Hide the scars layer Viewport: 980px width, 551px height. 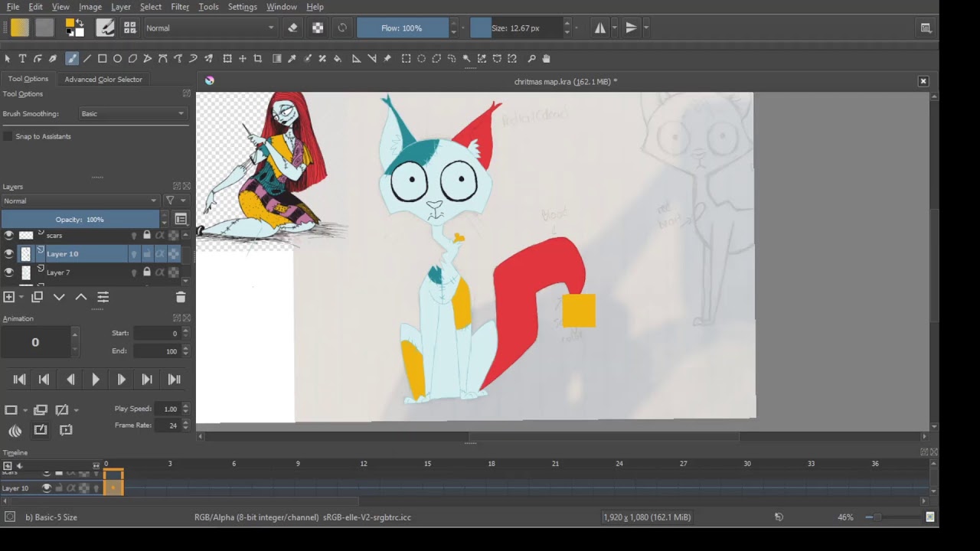click(x=9, y=236)
